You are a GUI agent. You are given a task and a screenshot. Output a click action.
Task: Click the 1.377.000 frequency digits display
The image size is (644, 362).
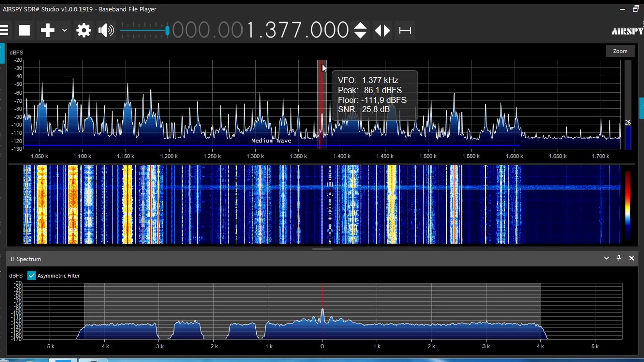(260, 30)
